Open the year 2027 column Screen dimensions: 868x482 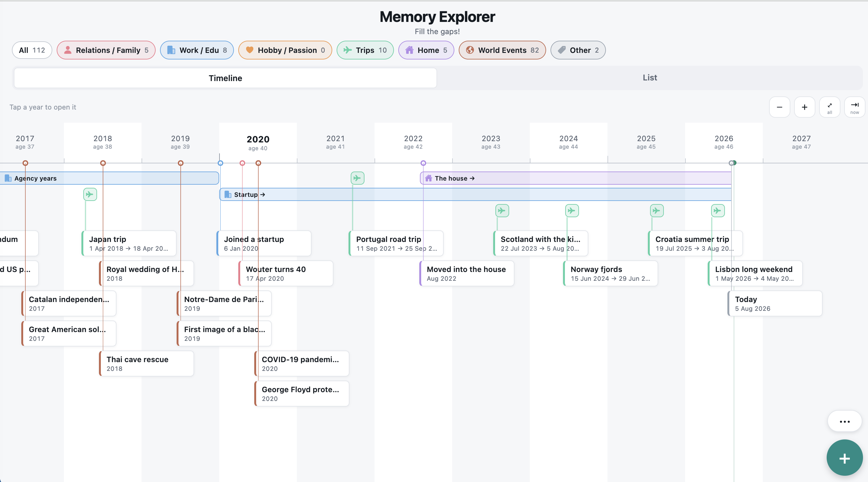tap(802, 142)
